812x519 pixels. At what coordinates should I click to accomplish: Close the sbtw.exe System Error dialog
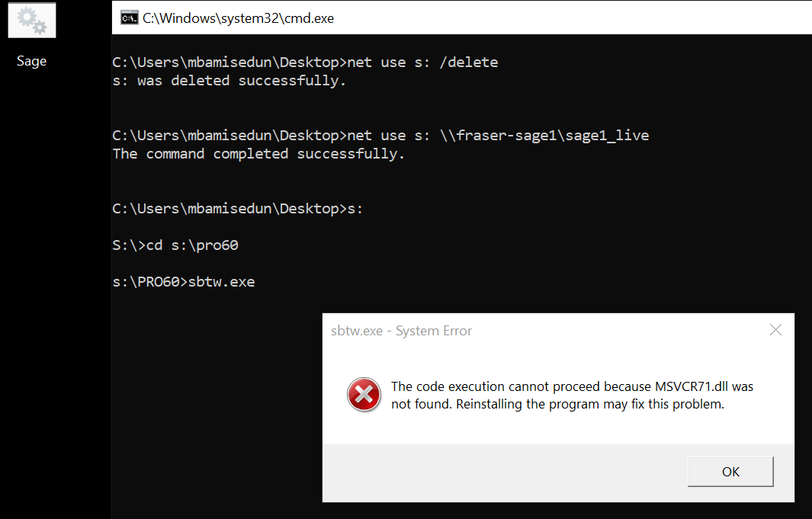pos(775,329)
